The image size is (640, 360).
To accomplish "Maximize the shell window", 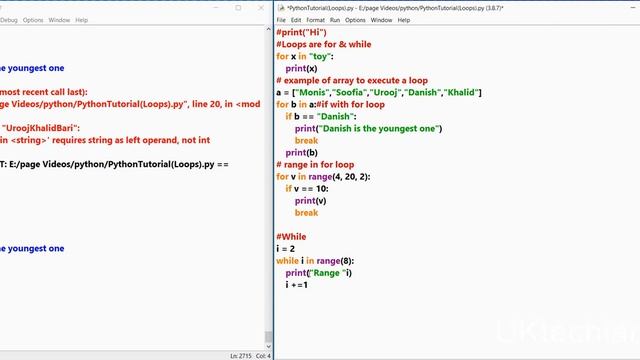I will coord(238,8).
